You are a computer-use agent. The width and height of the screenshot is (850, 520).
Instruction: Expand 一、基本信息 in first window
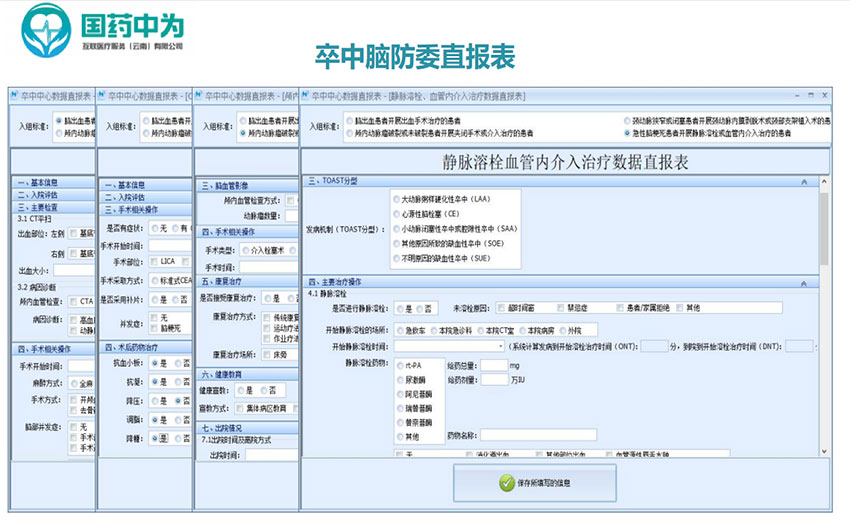(x=53, y=183)
